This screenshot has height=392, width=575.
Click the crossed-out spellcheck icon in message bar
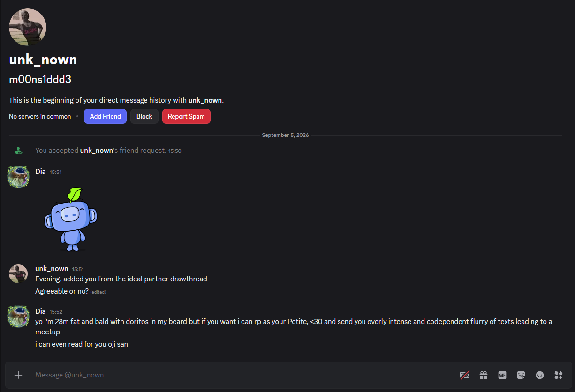(x=465, y=375)
